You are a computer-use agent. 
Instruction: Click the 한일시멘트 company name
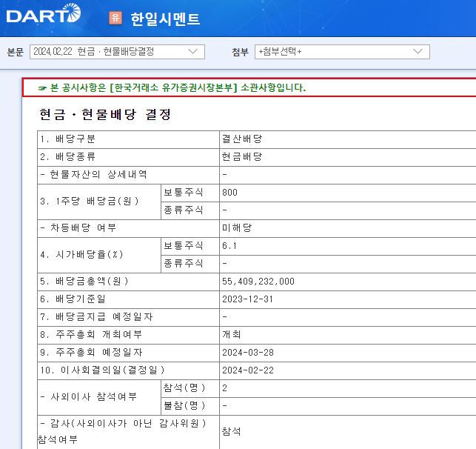(165, 19)
